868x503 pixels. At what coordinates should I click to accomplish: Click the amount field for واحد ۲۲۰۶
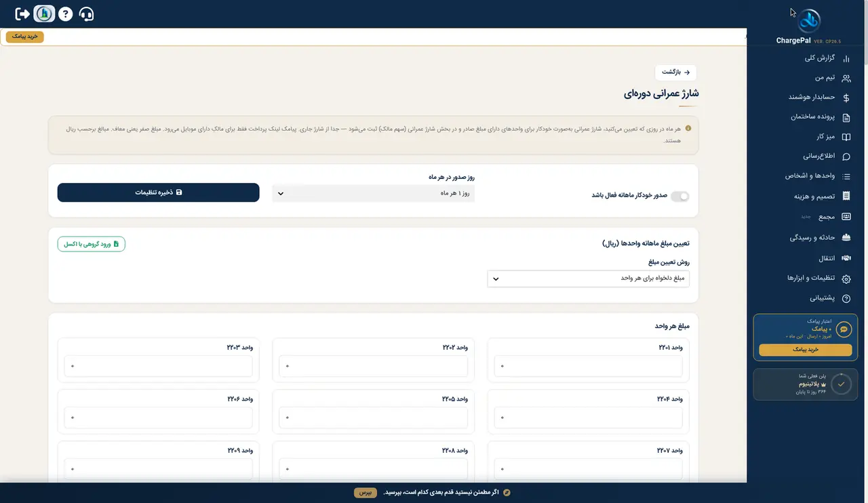click(x=159, y=418)
